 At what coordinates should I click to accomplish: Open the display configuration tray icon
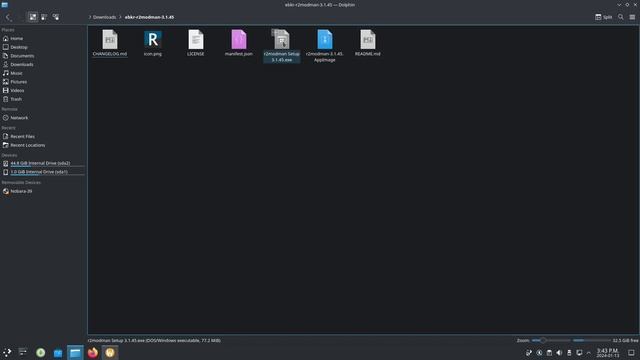[x=579, y=353]
